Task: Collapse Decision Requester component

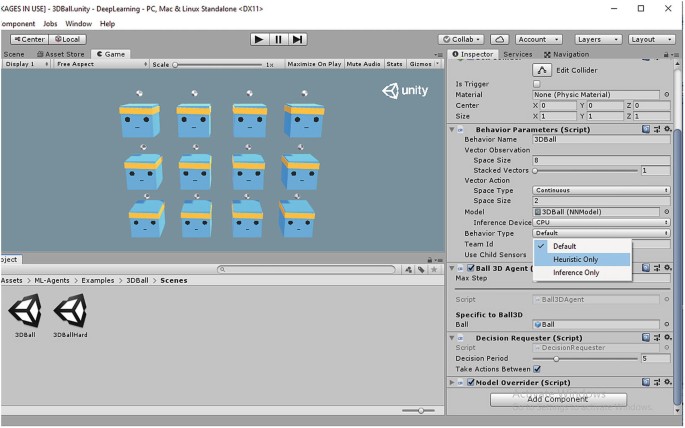Action: pyautogui.click(x=452, y=338)
